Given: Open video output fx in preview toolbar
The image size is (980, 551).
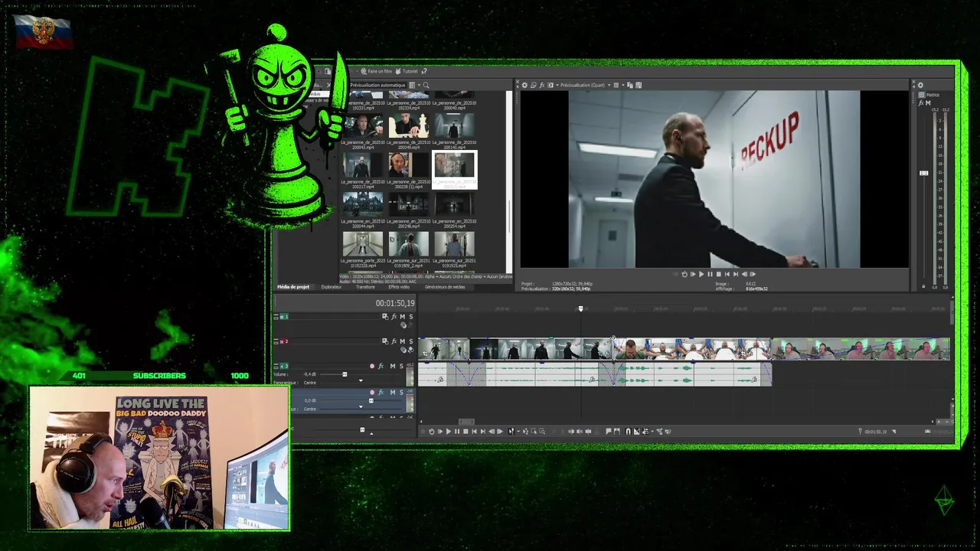Looking at the screenshot, I should click(542, 85).
